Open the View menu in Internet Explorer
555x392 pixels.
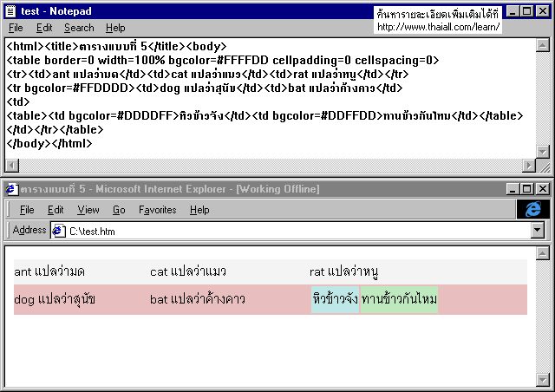click(x=88, y=210)
